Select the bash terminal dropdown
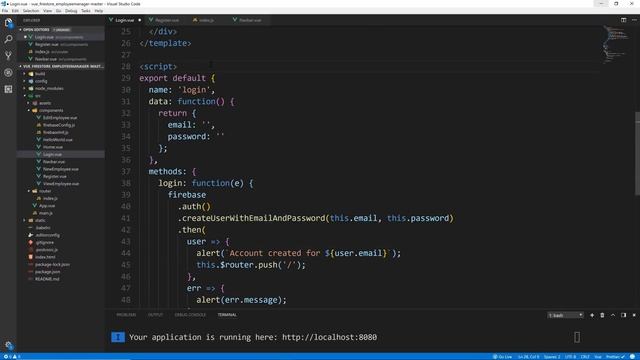 [x=565, y=315]
